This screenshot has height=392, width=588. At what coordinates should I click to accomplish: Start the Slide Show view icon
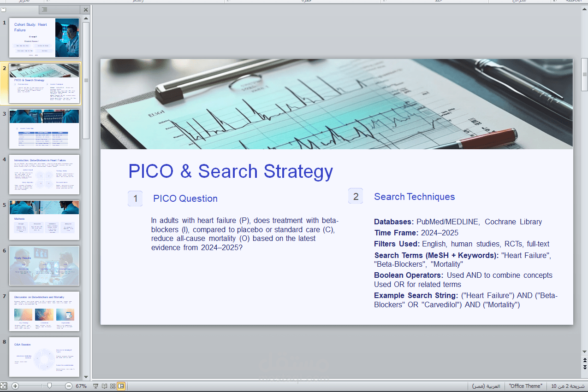click(x=96, y=386)
